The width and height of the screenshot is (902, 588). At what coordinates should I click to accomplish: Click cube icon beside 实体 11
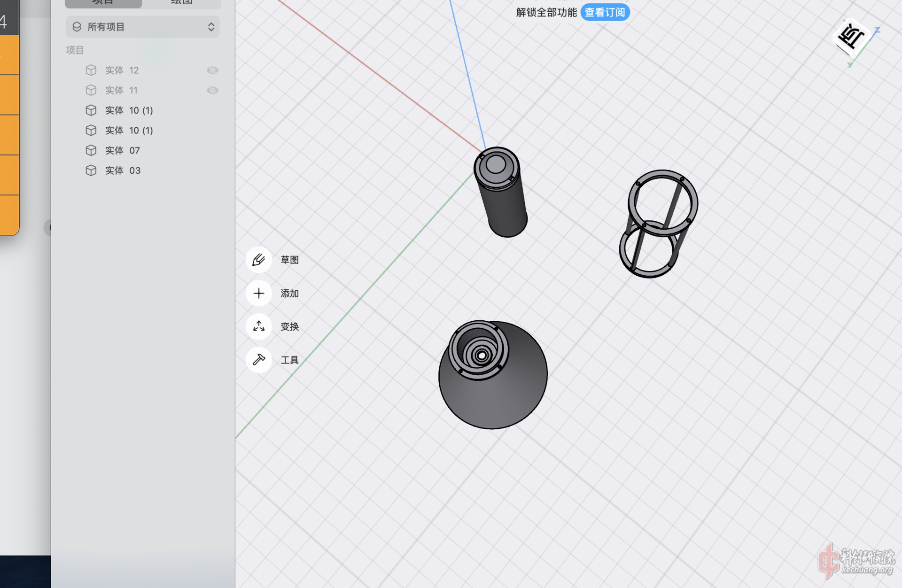point(91,90)
